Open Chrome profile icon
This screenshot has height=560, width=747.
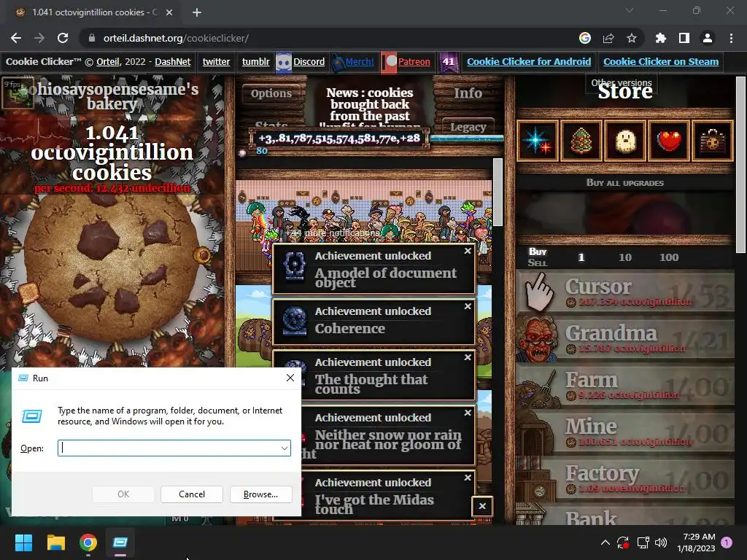(708, 38)
